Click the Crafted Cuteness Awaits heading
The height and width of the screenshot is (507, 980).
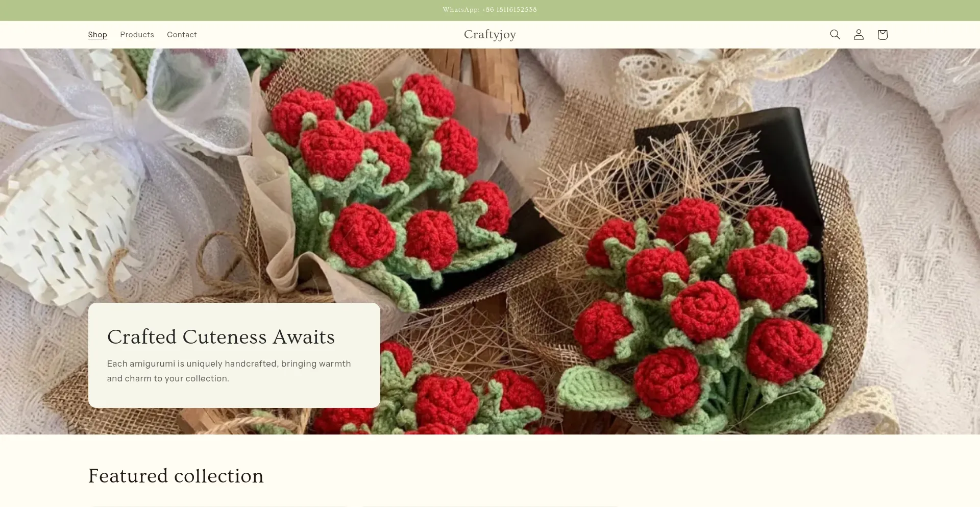[x=221, y=337]
